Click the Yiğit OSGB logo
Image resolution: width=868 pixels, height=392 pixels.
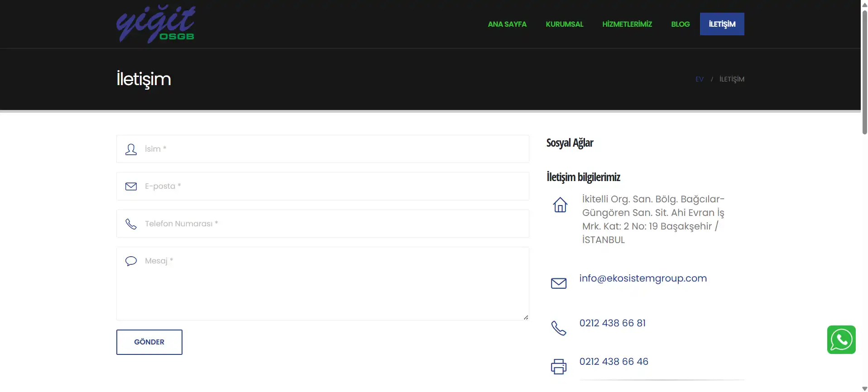tap(156, 24)
